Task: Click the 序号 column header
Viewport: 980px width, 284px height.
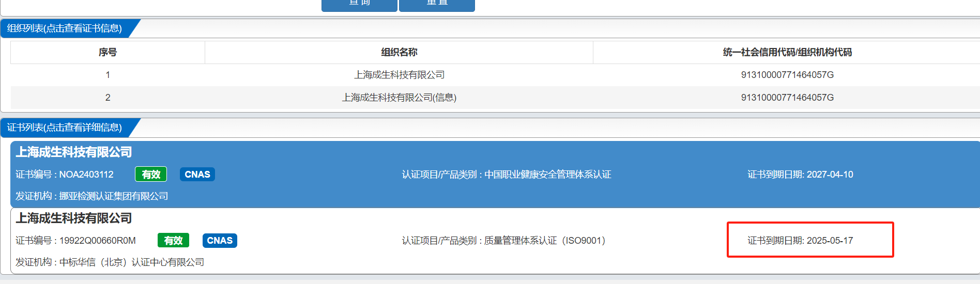Action: pyautogui.click(x=108, y=52)
